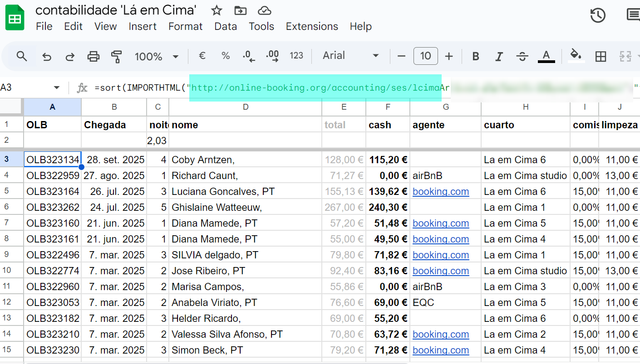Star the document 'contabilidade Lá em Cima'

(217, 10)
